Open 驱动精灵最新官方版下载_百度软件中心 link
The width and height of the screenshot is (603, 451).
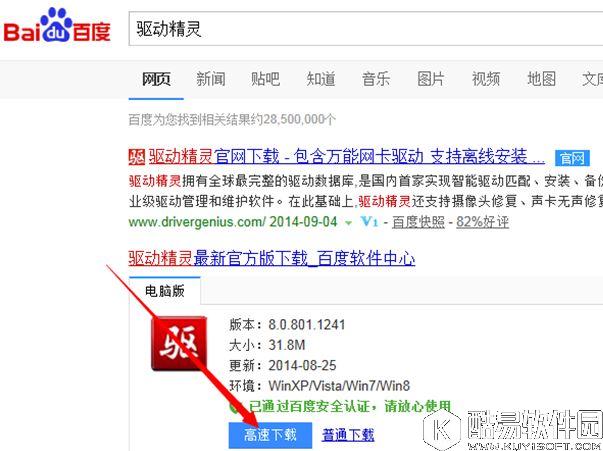(x=272, y=258)
